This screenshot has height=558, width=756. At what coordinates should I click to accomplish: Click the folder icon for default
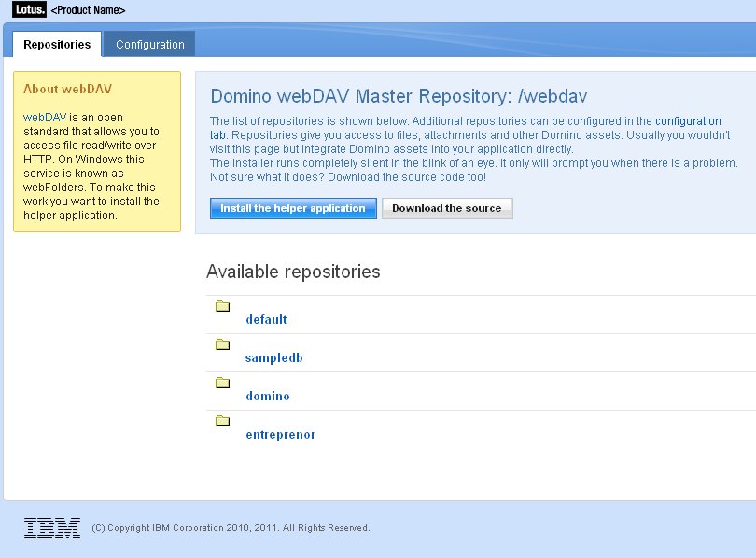(x=222, y=306)
